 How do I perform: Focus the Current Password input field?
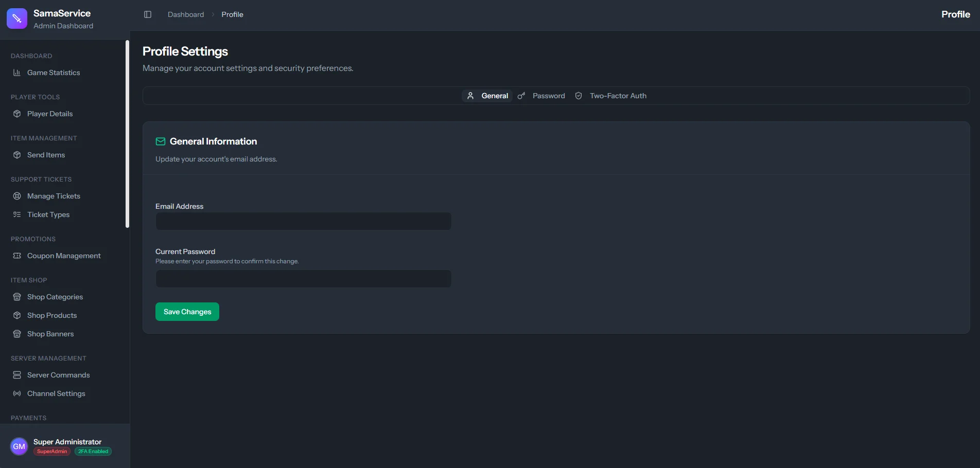pyautogui.click(x=304, y=279)
